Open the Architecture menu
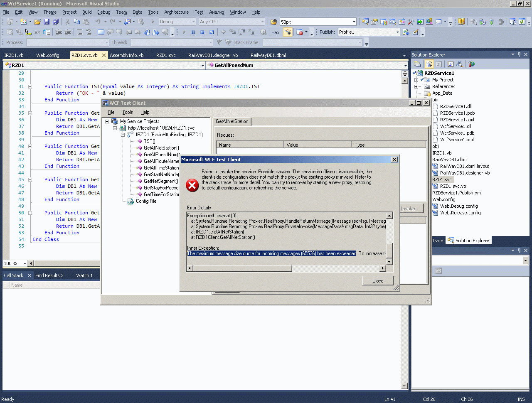The image size is (532, 403). coord(177,12)
